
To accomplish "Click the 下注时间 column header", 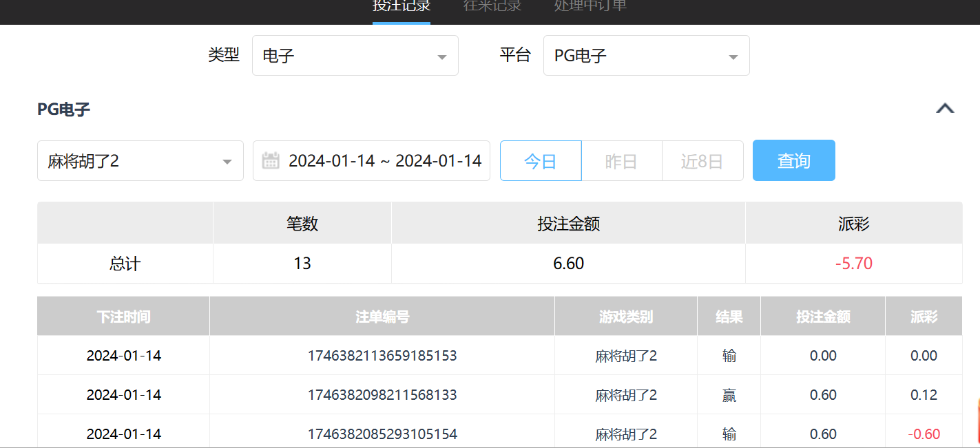I will pyautogui.click(x=123, y=317).
